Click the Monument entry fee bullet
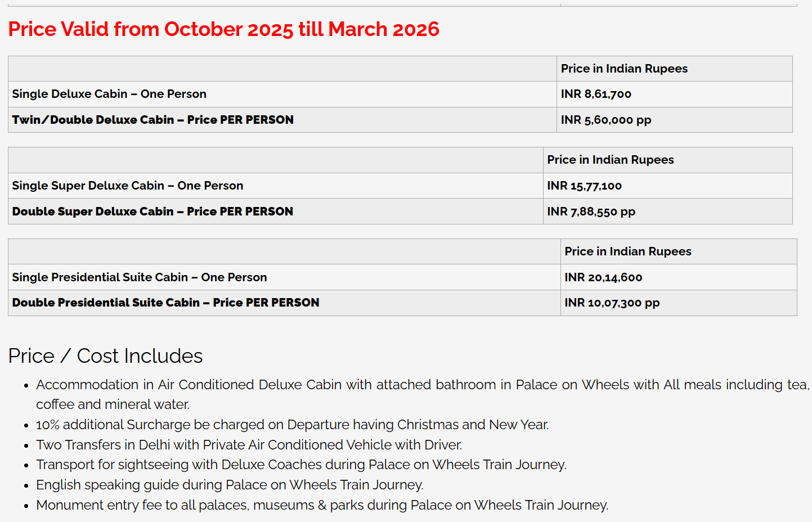The height and width of the screenshot is (522, 812). click(322, 505)
